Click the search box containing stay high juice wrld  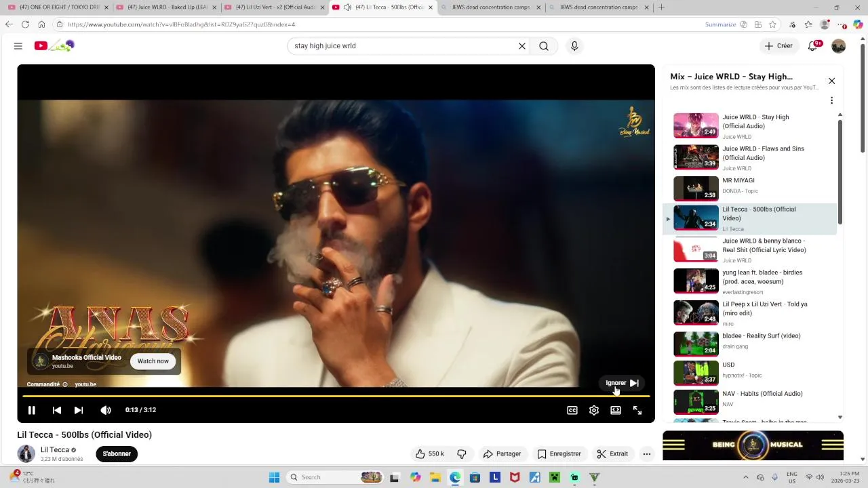tap(403, 46)
